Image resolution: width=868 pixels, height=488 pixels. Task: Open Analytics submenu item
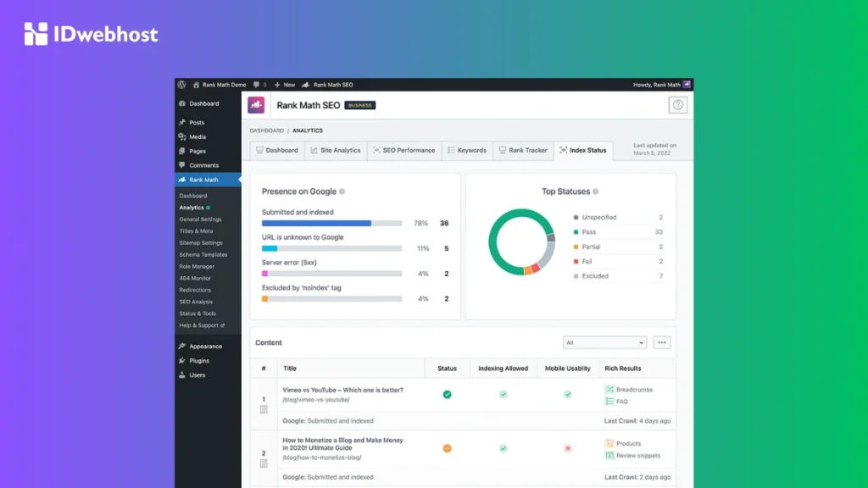coord(192,208)
